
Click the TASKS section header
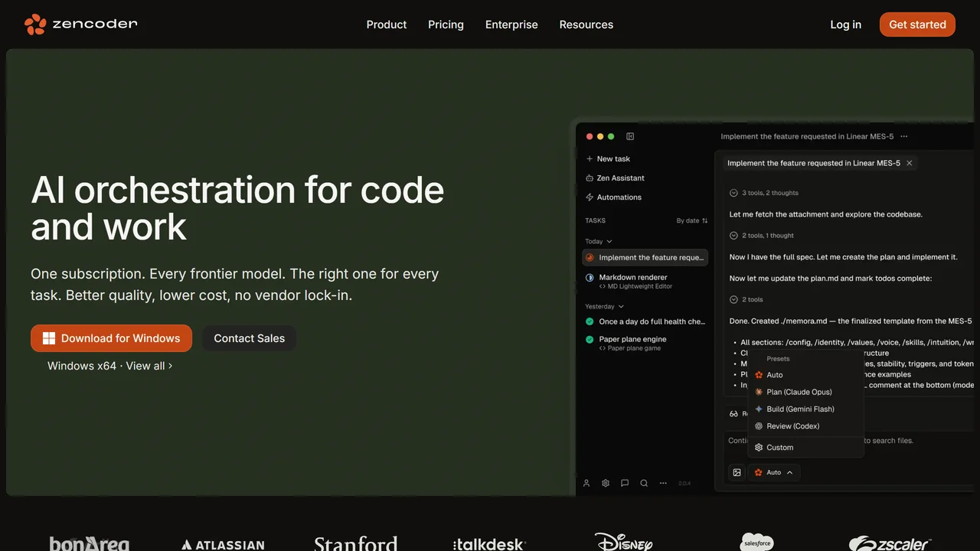pos(596,220)
